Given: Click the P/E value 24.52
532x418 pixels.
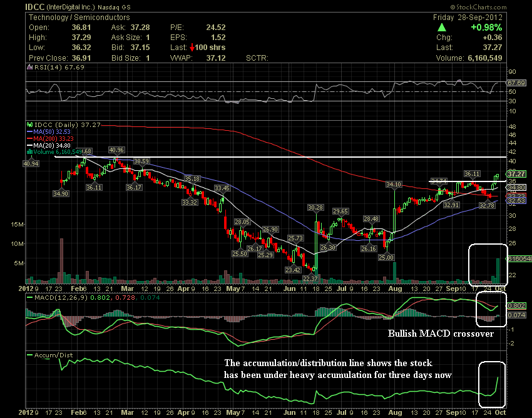Looking at the screenshot, I should (x=216, y=28).
